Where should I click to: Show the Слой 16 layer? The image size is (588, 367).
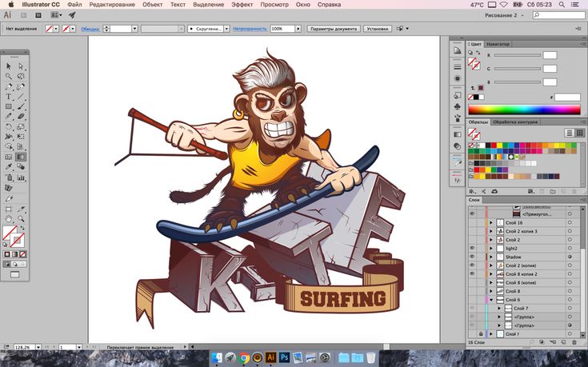tap(472, 222)
